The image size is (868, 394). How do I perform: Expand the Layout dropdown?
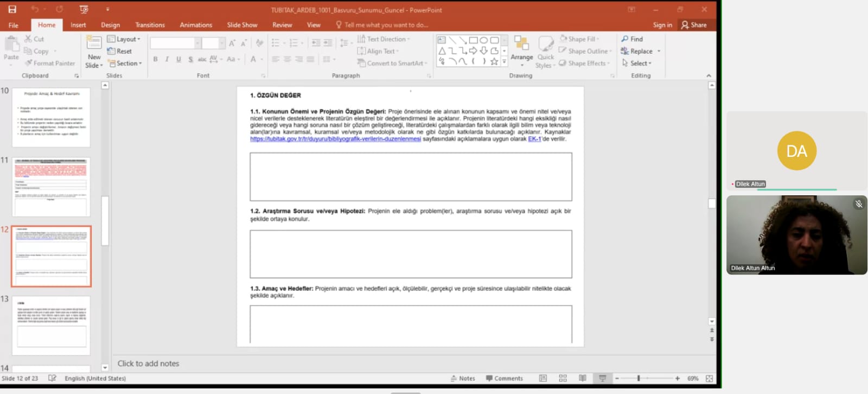[124, 39]
